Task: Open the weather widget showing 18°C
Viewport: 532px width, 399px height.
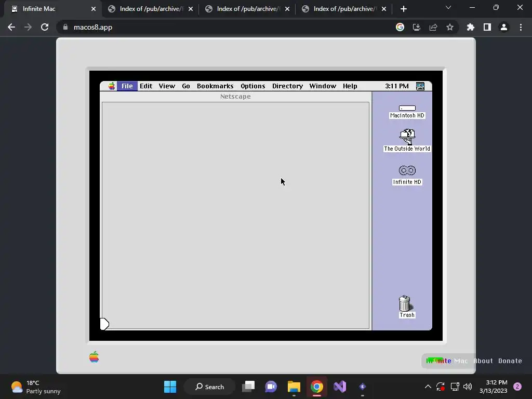Action: [x=36, y=387]
